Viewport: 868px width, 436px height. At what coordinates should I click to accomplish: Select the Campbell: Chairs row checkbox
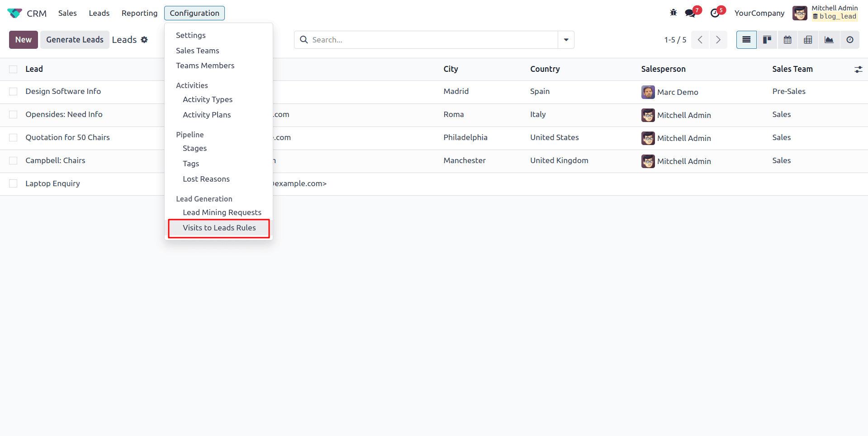(13, 160)
